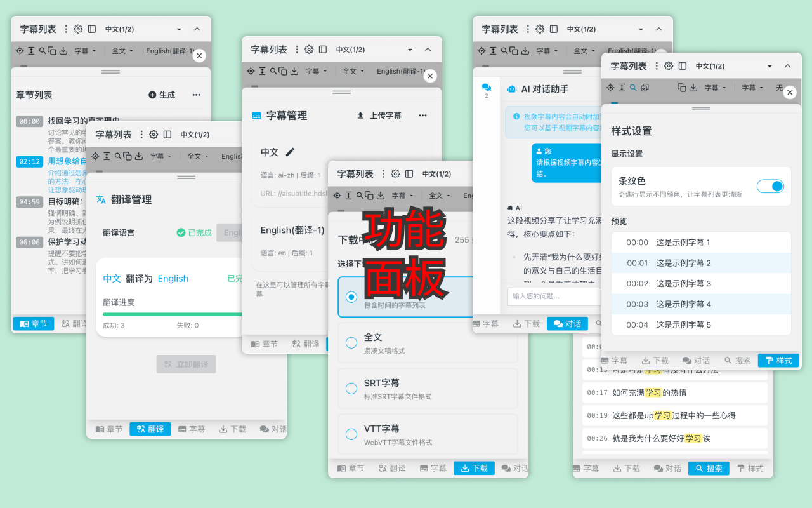Toggle the 条纹色 striped-color switch
The height and width of the screenshot is (508, 812).
click(770, 186)
